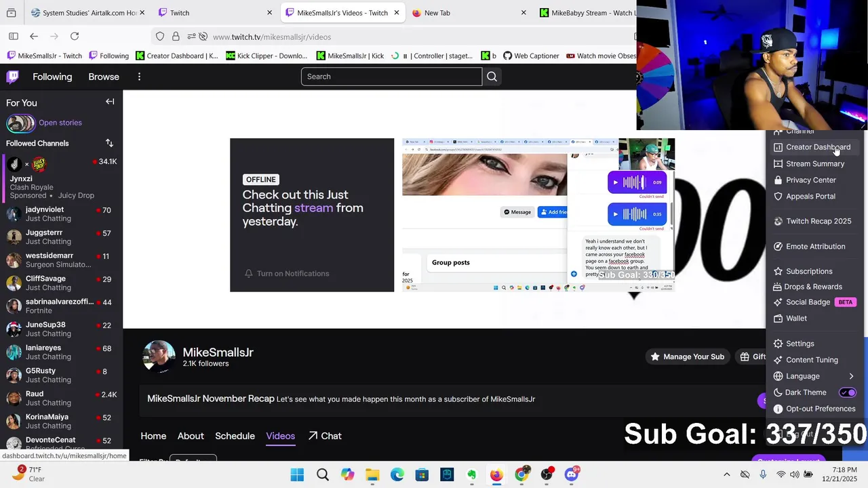Open Discord from the taskbar
868x488 pixels.
572,474
